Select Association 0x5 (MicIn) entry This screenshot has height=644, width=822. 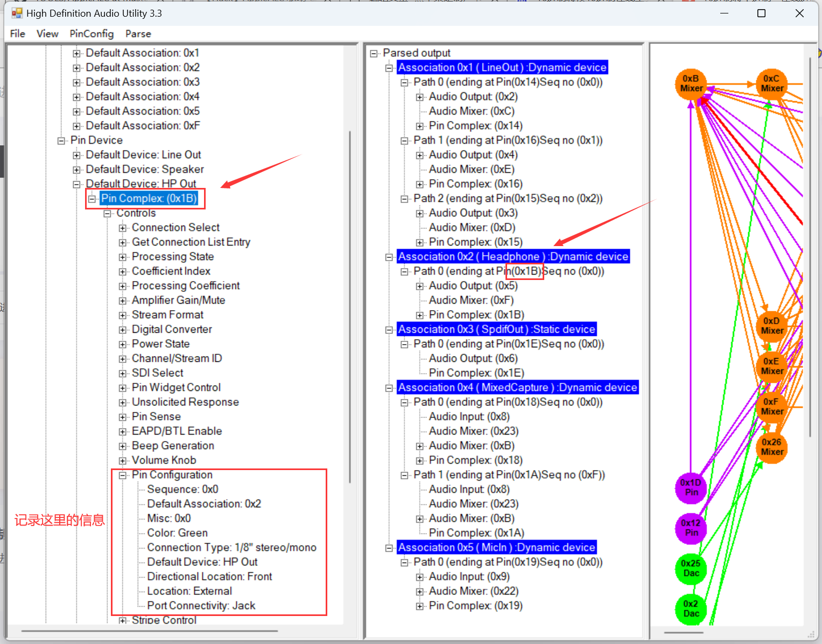pyautogui.click(x=496, y=548)
